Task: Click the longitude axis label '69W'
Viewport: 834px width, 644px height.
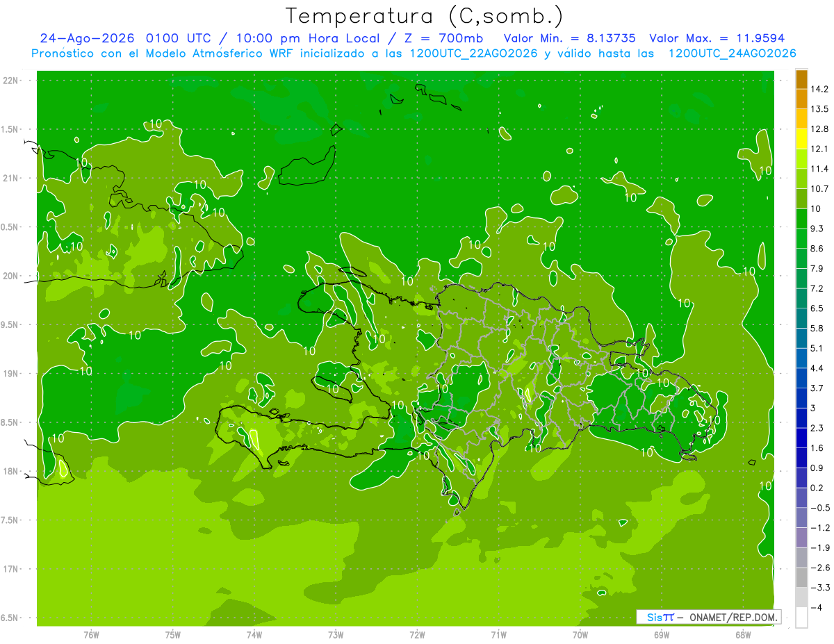Action: pyautogui.click(x=661, y=634)
